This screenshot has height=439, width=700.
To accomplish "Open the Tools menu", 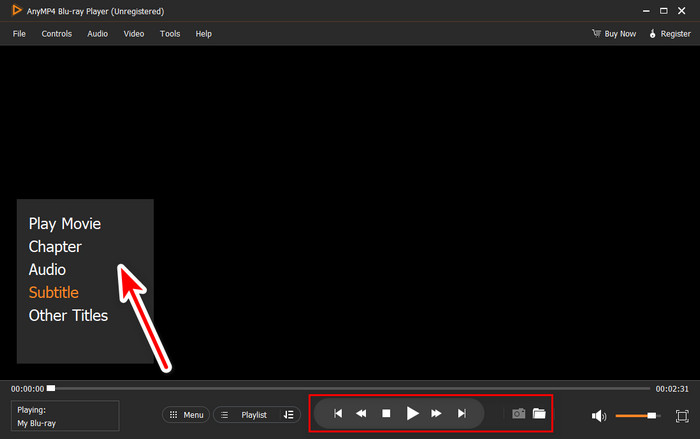I will (170, 33).
